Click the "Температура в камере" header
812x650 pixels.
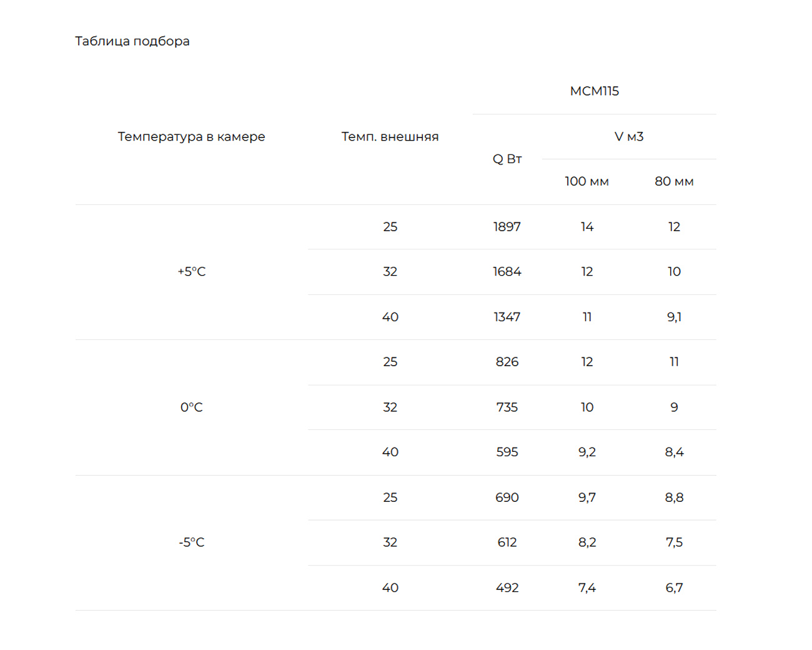pos(191,137)
